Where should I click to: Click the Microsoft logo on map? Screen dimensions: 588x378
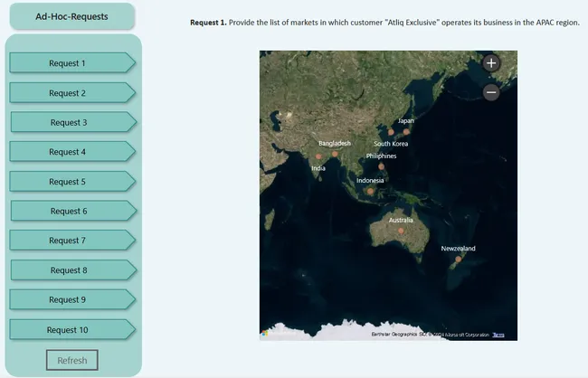pyautogui.click(x=265, y=333)
